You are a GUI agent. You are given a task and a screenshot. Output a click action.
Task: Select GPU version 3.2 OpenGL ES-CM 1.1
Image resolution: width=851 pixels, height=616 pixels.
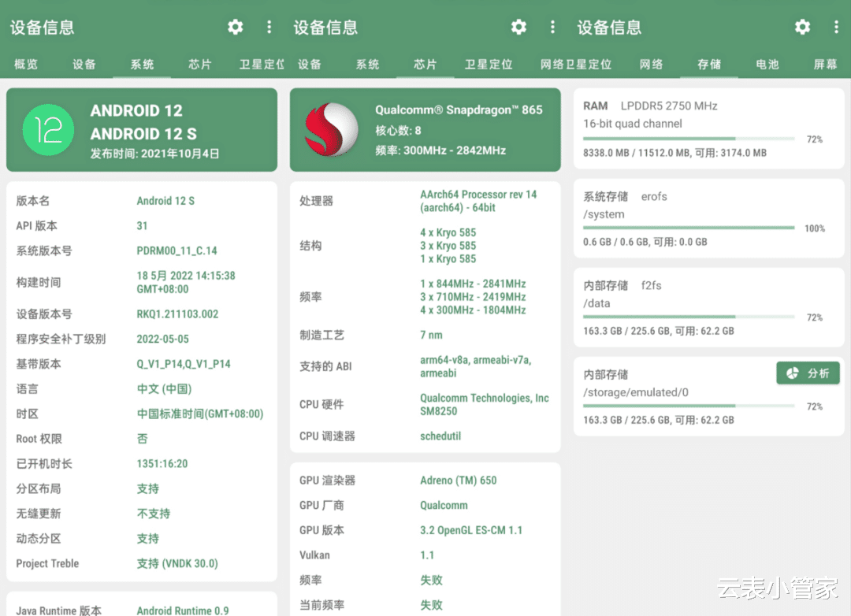tap(471, 530)
